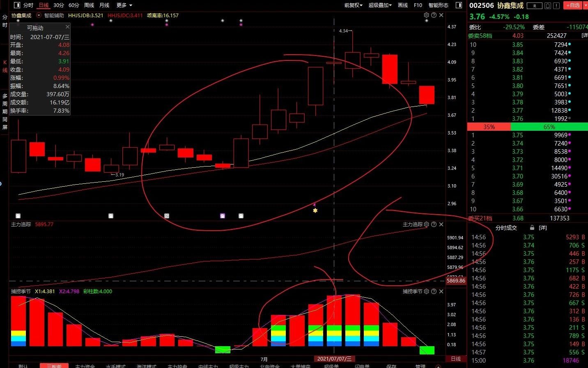The height and width of the screenshot is (368, 588).
Task: Click the alert bell icon for 协鑫集成
Action: coord(548,6)
